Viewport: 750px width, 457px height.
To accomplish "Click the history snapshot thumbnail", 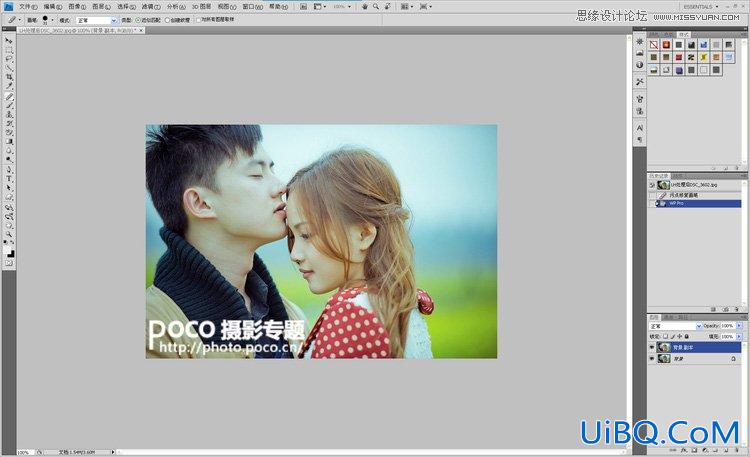I will tap(663, 185).
